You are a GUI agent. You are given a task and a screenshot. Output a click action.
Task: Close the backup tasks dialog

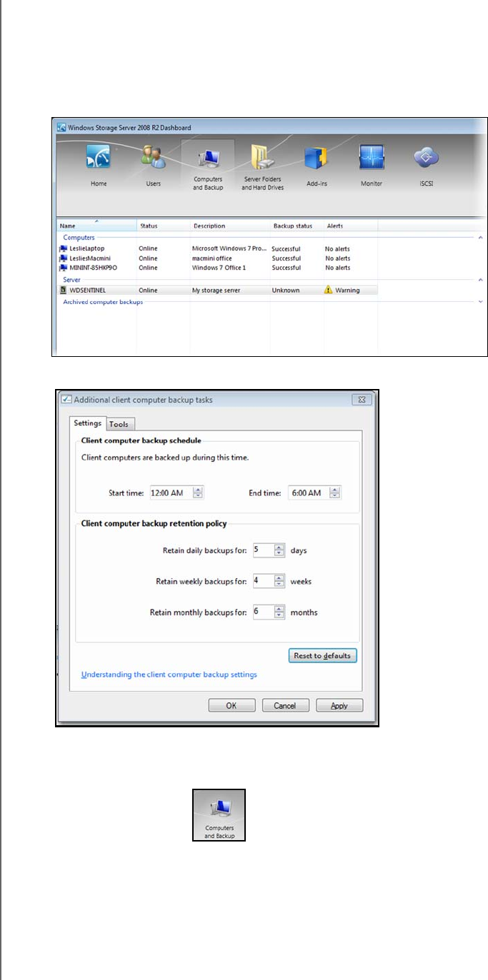pos(362,400)
